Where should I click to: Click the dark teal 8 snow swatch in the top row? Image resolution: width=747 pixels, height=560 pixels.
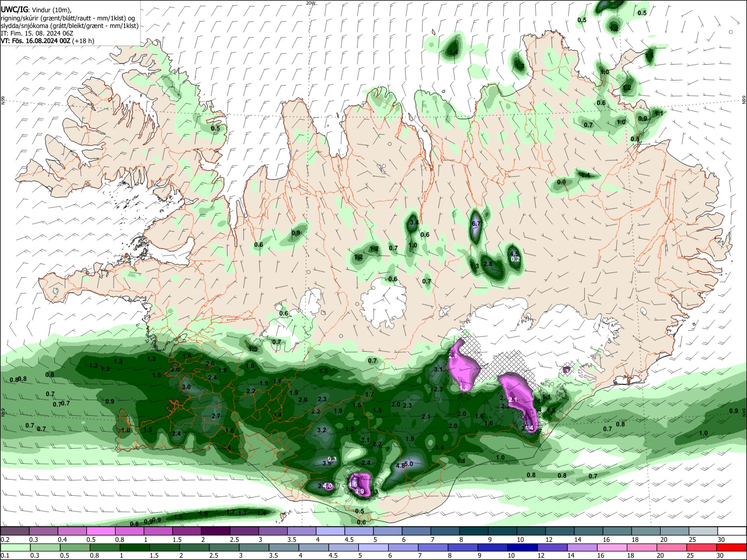point(473,531)
